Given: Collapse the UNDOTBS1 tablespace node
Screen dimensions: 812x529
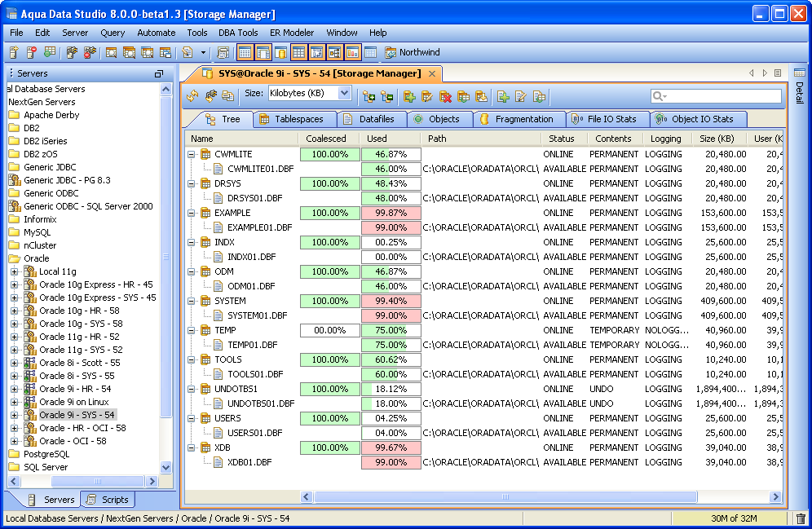Looking at the screenshot, I should [191, 389].
